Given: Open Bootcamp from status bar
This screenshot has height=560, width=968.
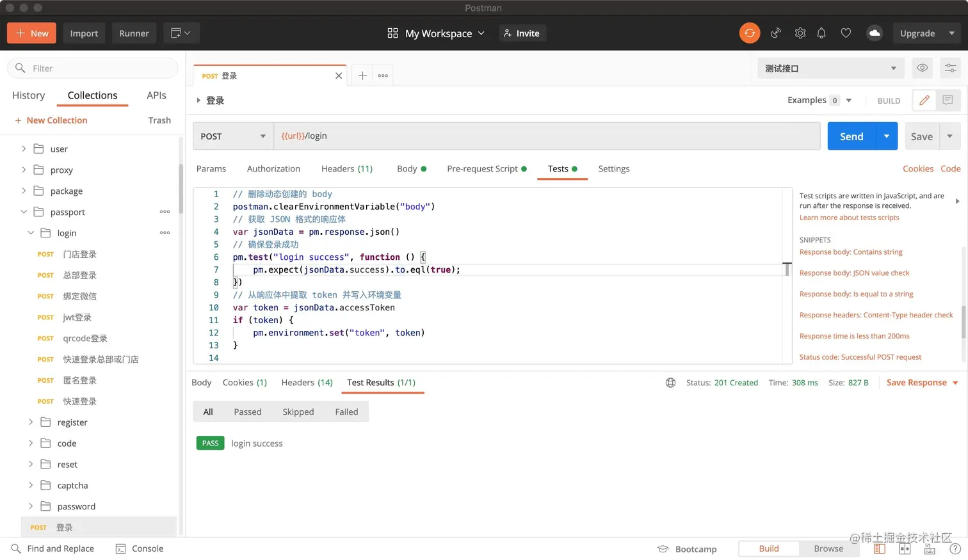Looking at the screenshot, I should [x=687, y=549].
